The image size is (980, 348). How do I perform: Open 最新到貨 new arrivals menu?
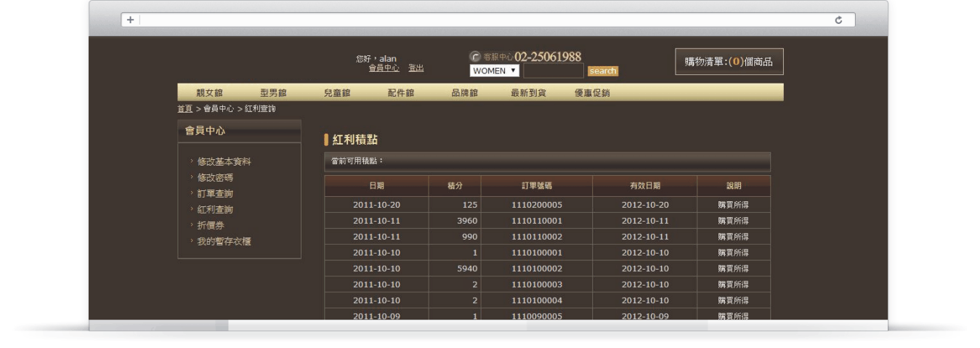pyautogui.click(x=528, y=92)
